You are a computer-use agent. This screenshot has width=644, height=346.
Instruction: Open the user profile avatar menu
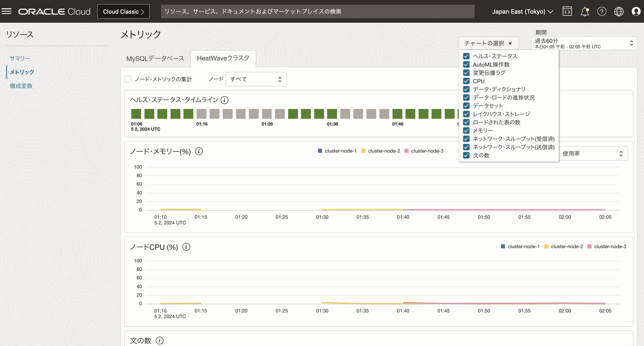point(636,11)
